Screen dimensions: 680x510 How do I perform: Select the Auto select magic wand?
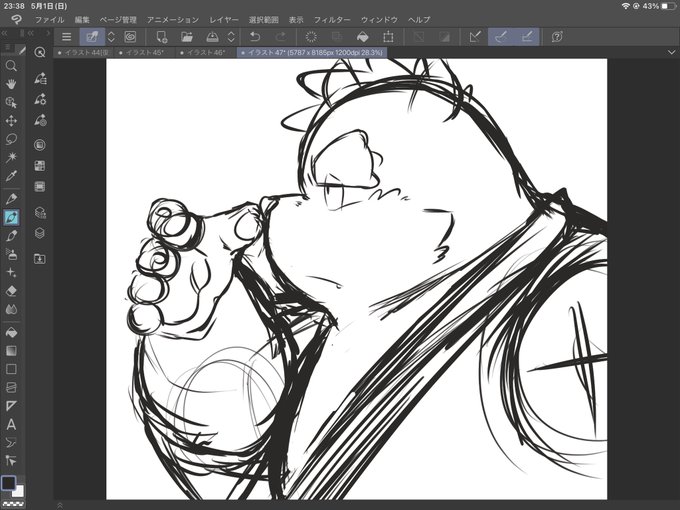11,157
